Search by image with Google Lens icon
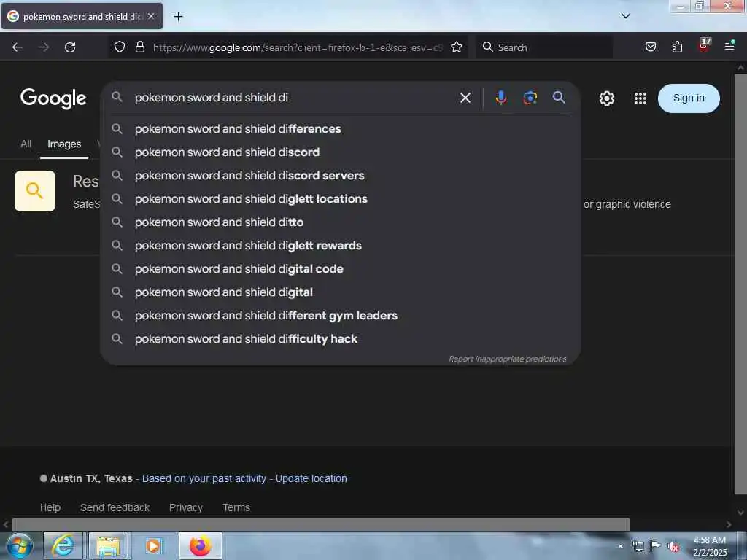The image size is (747, 560). [x=530, y=98]
